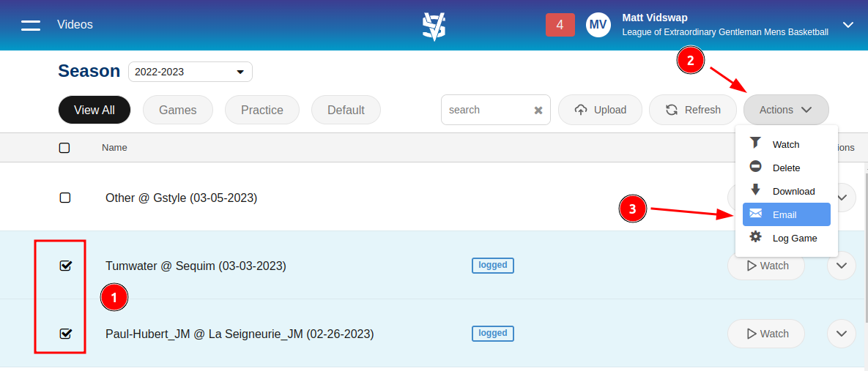Expand the user account chevron in header
Screen dimensions: 868x371
click(847, 25)
